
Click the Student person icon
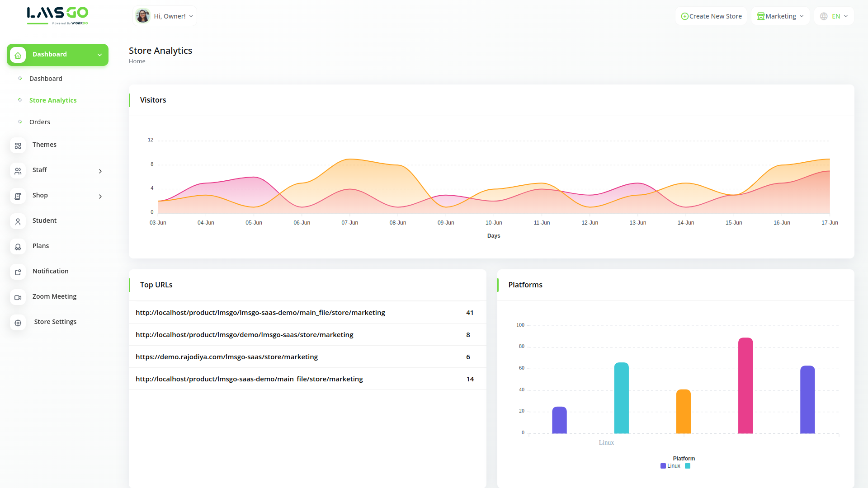[x=18, y=221]
